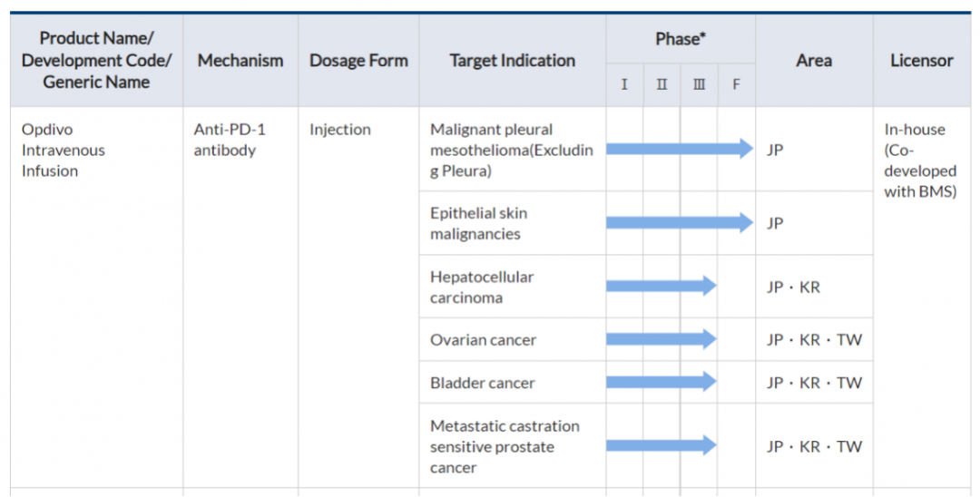Click the Bladder cancer phase progress arrow
The height and width of the screenshot is (497, 980).
click(661, 383)
